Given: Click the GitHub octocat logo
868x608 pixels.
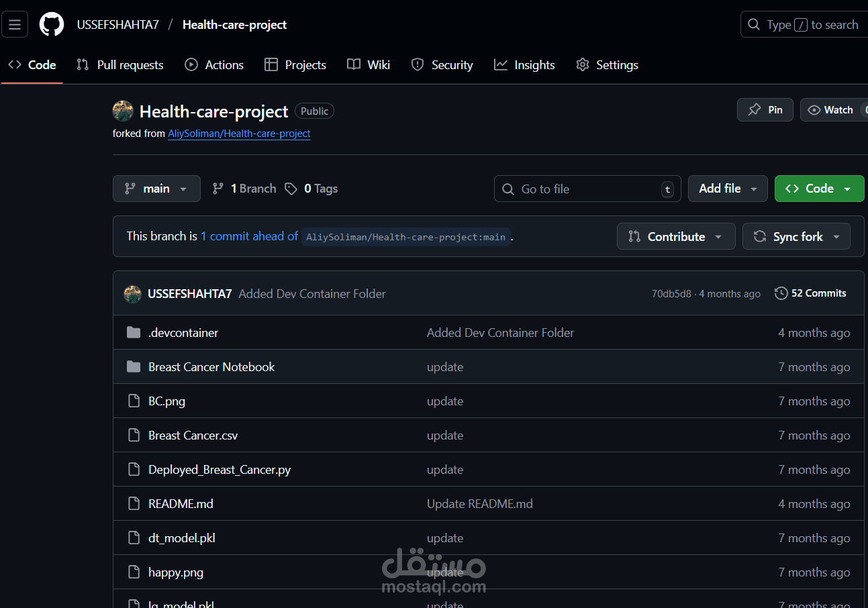Looking at the screenshot, I should 52,25.
